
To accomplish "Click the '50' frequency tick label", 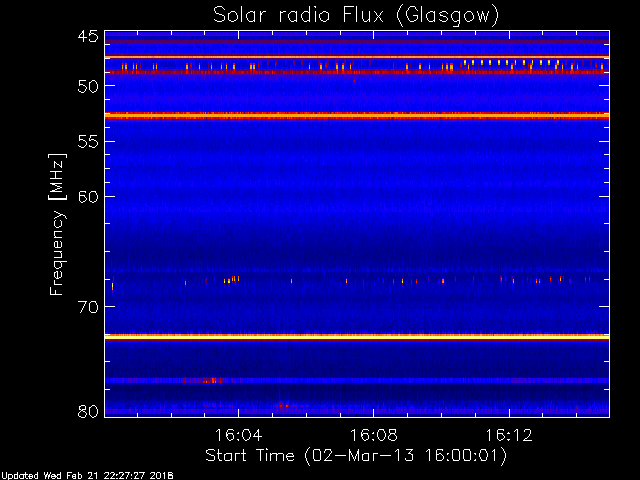I will point(88,86).
